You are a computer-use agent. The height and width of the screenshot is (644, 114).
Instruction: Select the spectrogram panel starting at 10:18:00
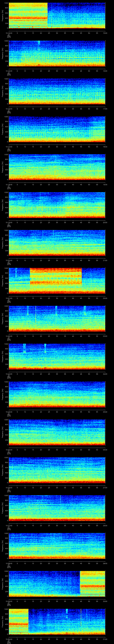(x=57, y=167)
